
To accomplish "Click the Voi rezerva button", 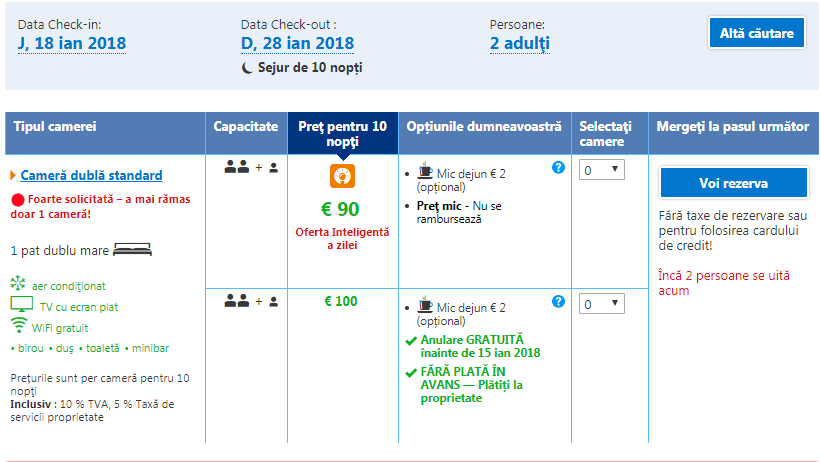I will pos(733,183).
